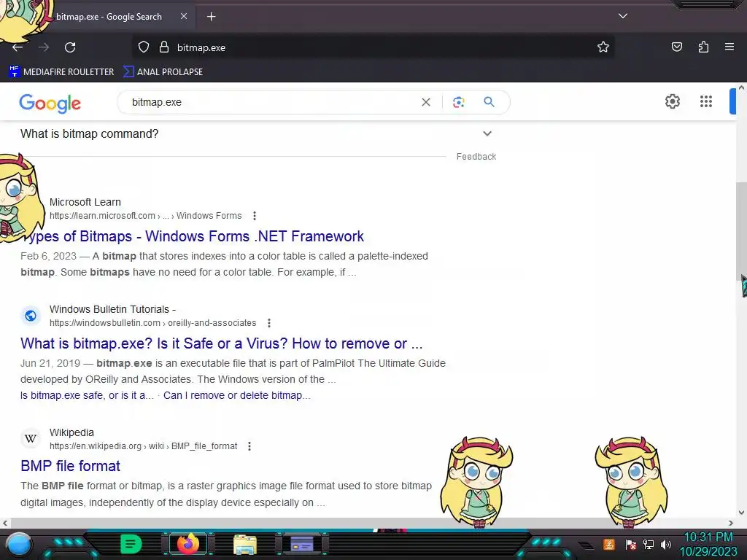Click the horizontal scrollbar right arrow
Viewport: 747px width, 560px height.
click(731, 523)
